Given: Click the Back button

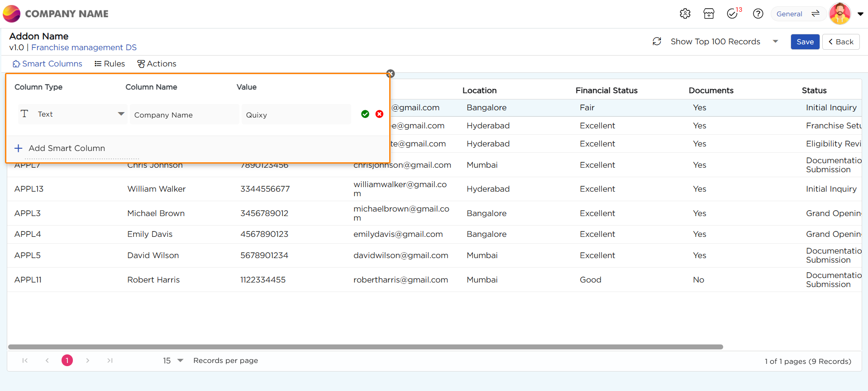Looking at the screenshot, I should coord(840,42).
